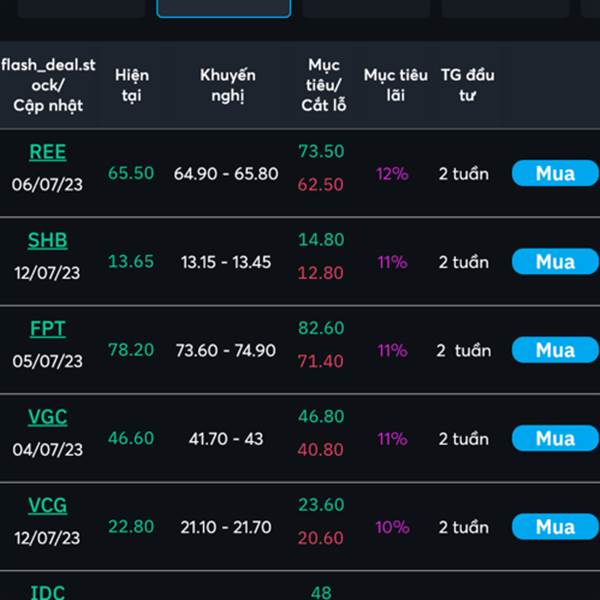The image size is (600, 600).
Task: Click FPT target price 82.60
Action: point(321,328)
